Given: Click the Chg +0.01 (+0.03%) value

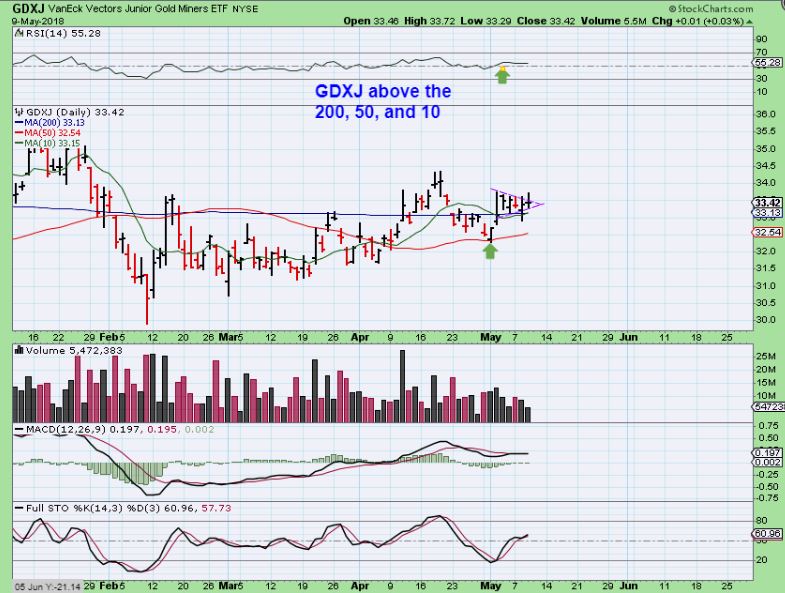Looking at the screenshot, I should tap(698, 21).
